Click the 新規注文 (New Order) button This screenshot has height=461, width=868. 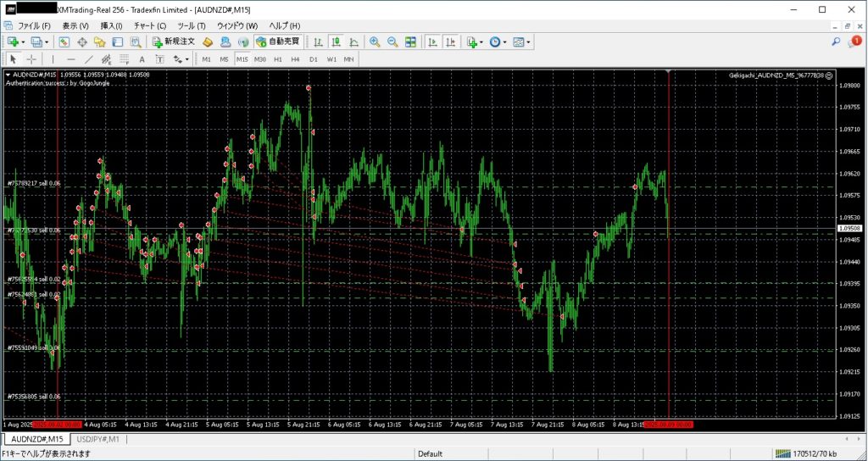point(174,42)
